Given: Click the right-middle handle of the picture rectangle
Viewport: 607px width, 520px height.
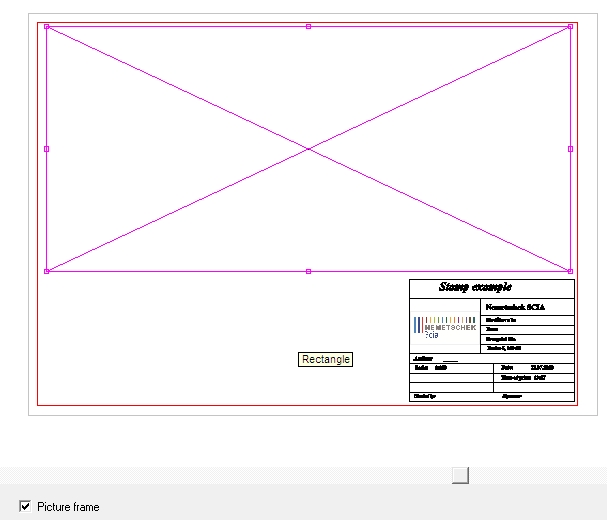Looking at the screenshot, I should click(570, 149).
